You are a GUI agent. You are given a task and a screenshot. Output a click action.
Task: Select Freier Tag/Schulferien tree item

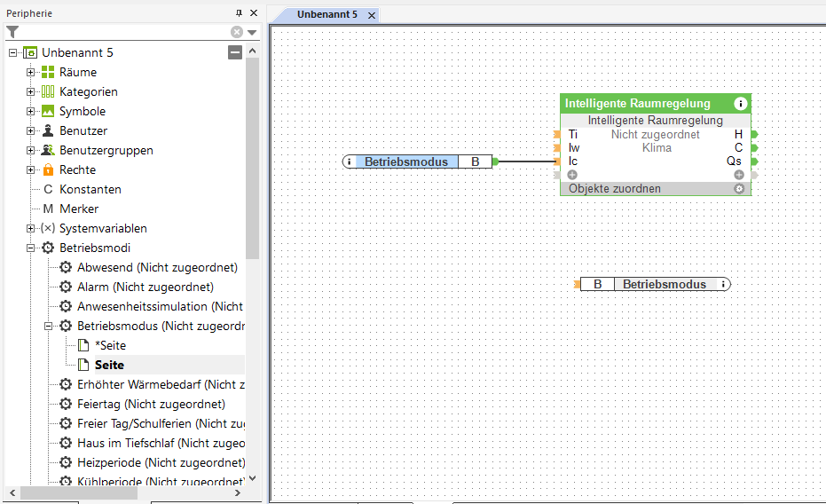point(161,423)
